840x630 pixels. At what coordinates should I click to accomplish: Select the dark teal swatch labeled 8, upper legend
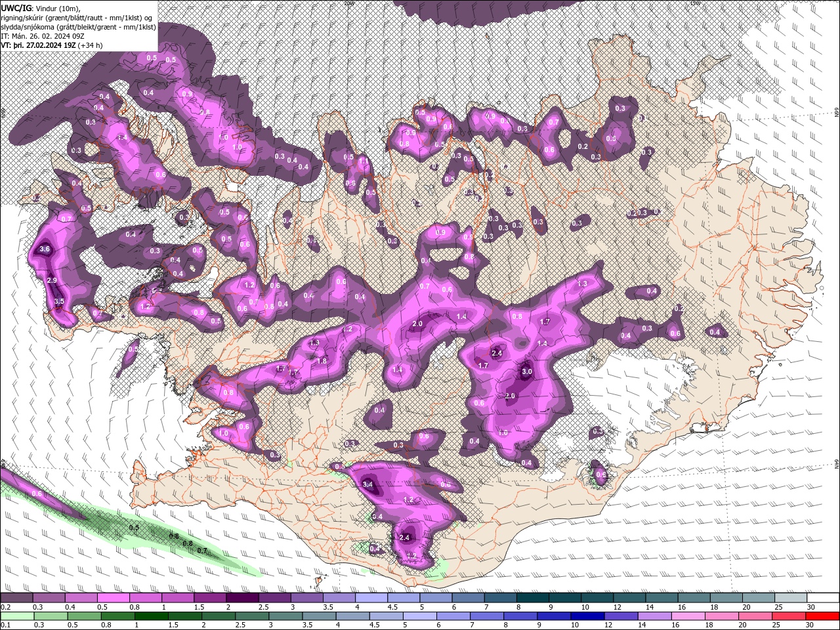point(533,598)
